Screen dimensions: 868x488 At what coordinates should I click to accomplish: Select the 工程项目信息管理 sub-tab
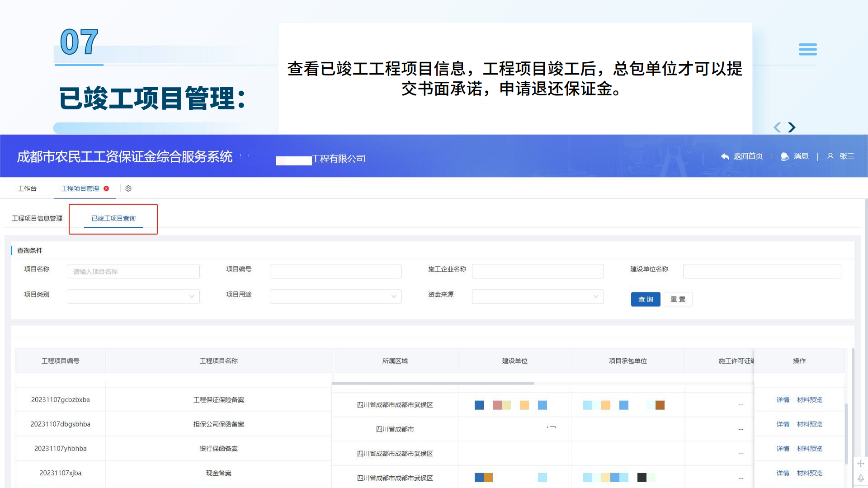[38, 218]
